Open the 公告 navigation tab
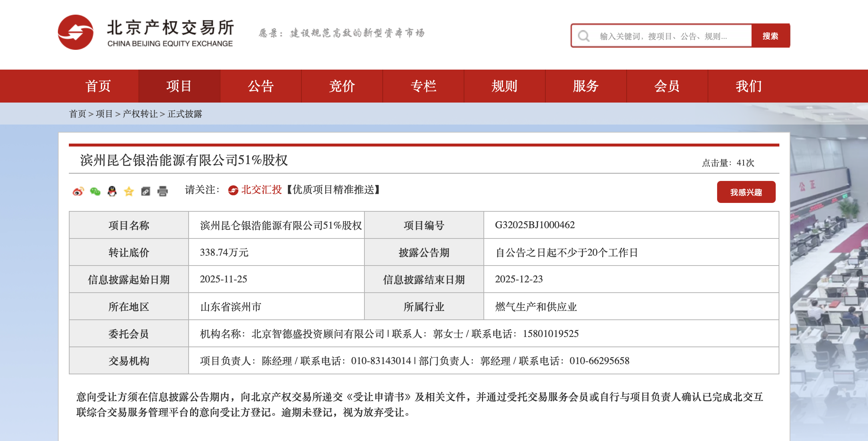 coord(260,86)
